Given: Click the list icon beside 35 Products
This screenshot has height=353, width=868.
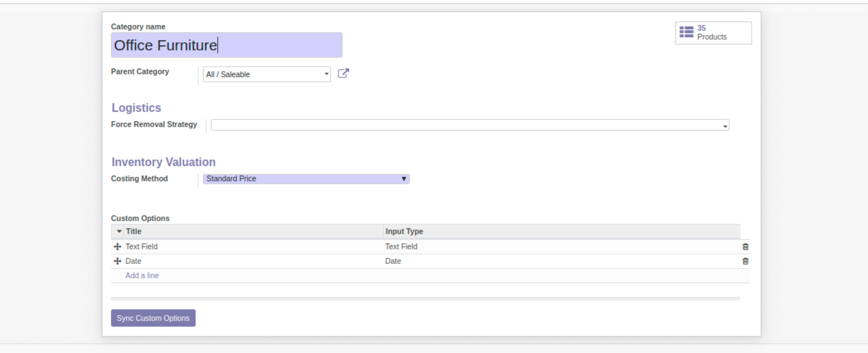Looking at the screenshot, I should (686, 32).
